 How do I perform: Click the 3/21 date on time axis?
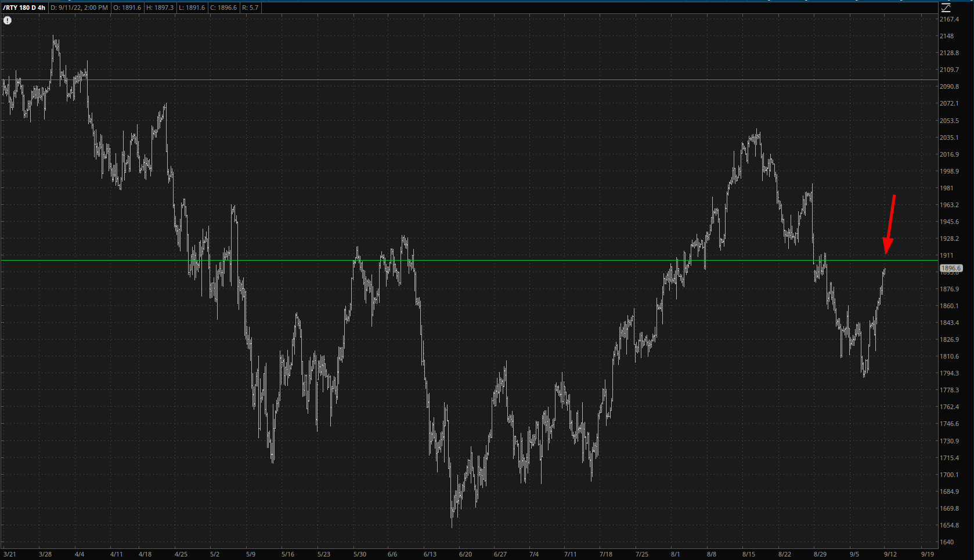tap(9, 554)
